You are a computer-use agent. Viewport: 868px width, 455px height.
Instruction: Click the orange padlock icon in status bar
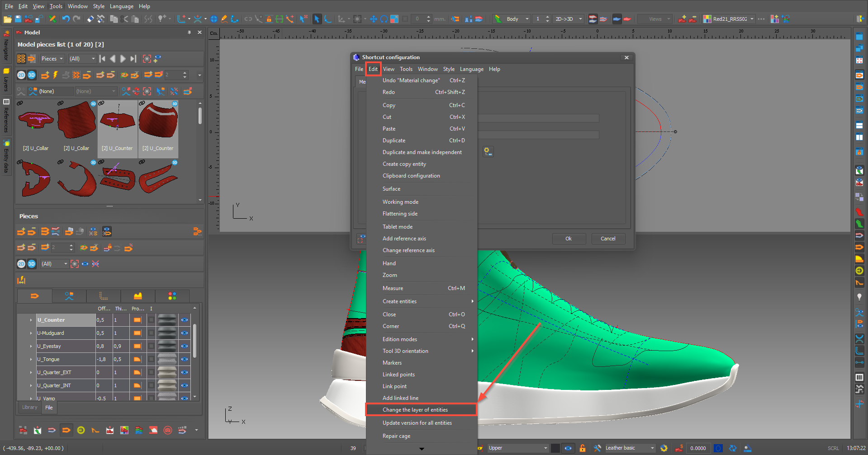(x=583, y=448)
